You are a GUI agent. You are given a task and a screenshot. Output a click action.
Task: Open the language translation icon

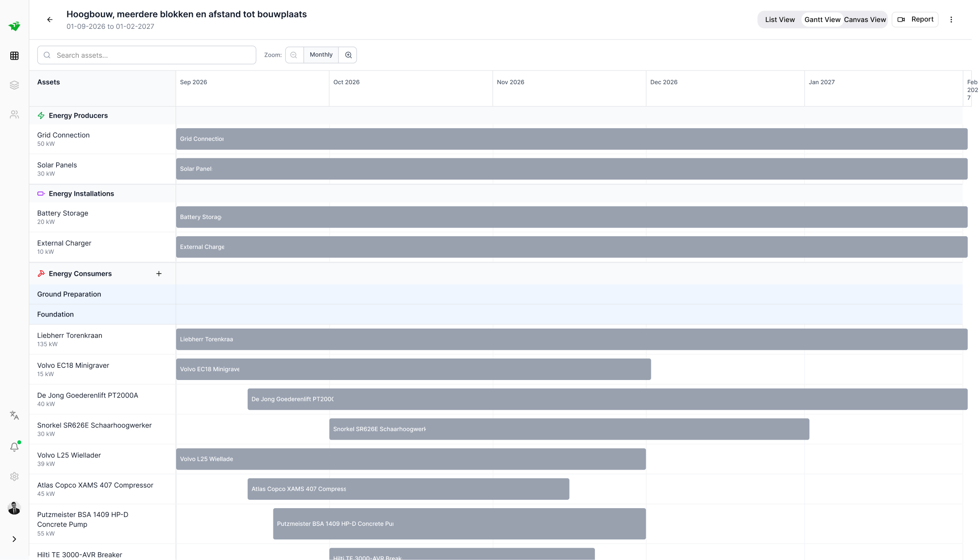click(x=14, y=415)
